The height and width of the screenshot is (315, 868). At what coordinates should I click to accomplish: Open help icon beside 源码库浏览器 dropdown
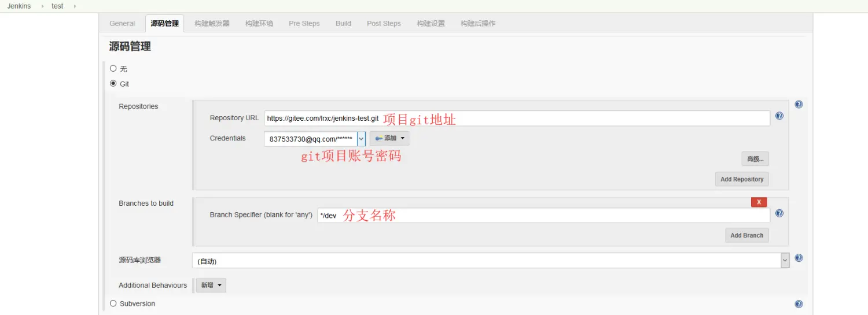click(x=799, y=258)
